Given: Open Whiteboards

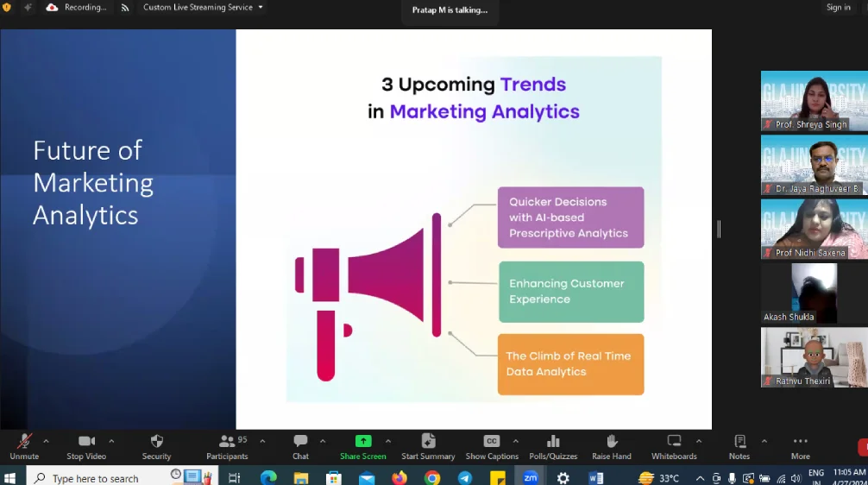Looking at the screenshot, I should (x=674, y=445).
